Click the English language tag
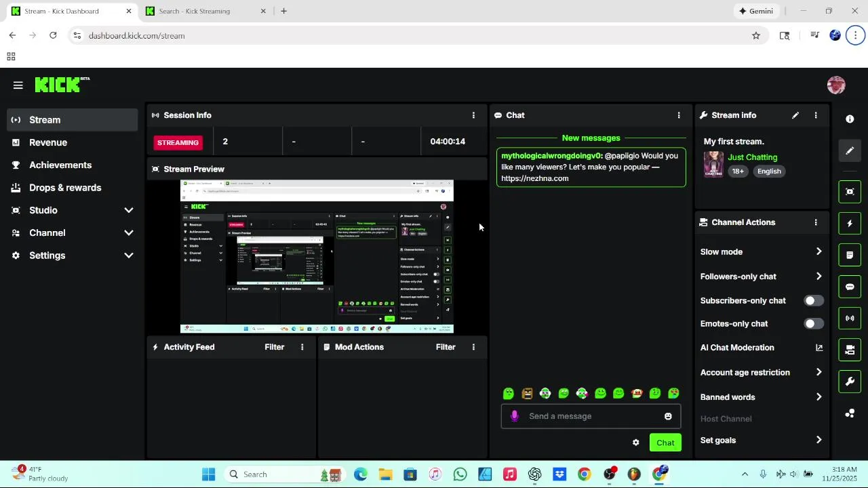Screen dimensions: 868x488 tap(769, 171)
